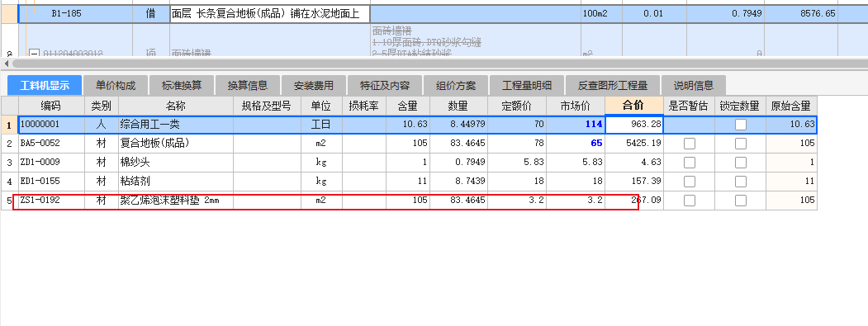Select the quantity cell 8.44979

click(459, 125)
